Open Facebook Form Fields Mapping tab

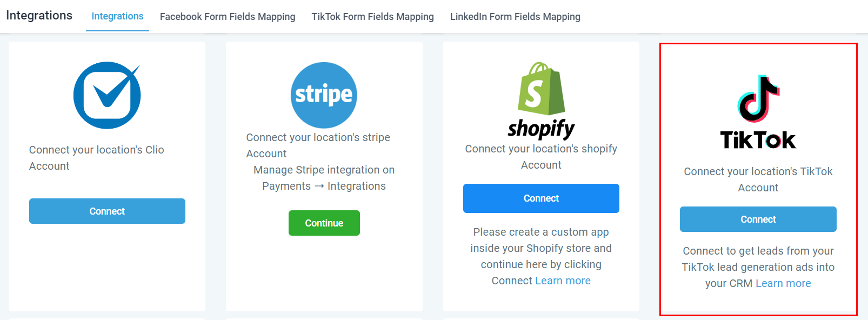[x=228, y=17]
